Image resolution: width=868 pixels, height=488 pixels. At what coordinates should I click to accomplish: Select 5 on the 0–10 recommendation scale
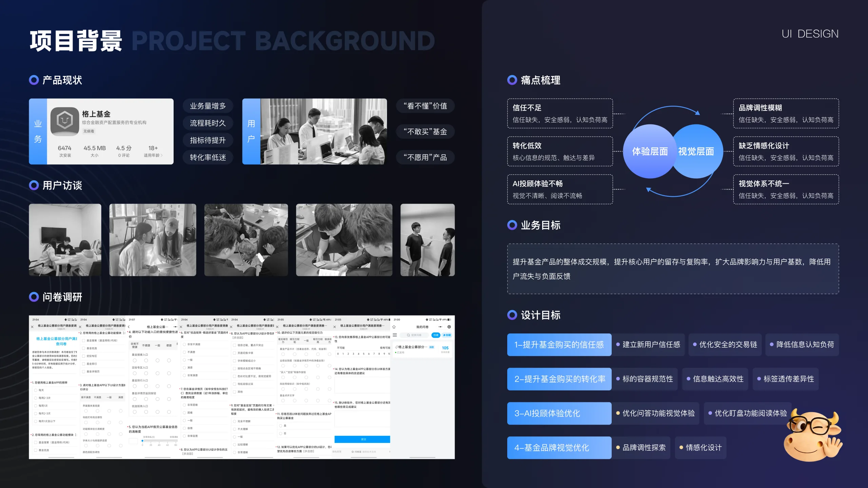click(x=363, y=354)
